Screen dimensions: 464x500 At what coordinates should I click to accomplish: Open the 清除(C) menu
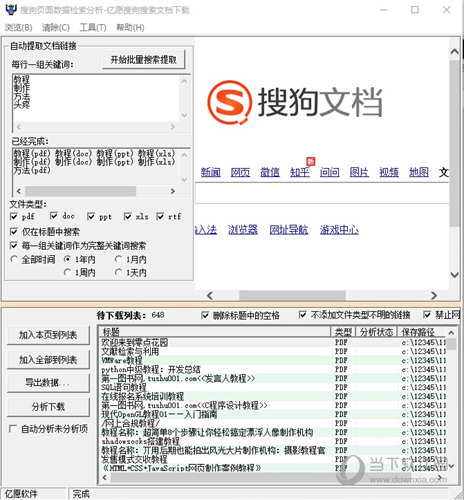[x=56, y=27]
